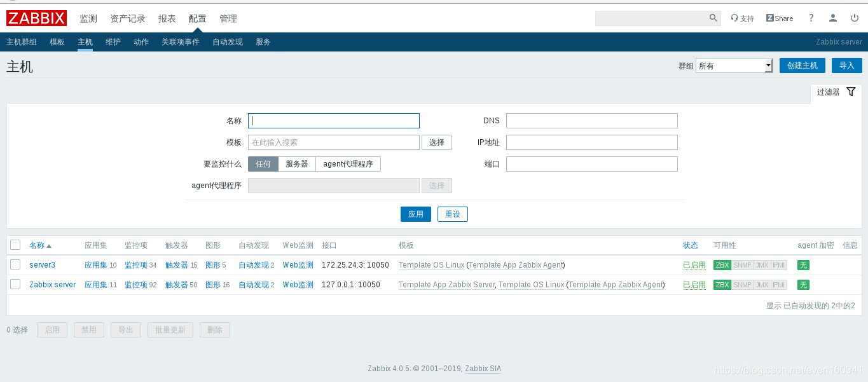Go to 服务 submenu
This screenshot has height=382, width=868.
click(263, 42)
